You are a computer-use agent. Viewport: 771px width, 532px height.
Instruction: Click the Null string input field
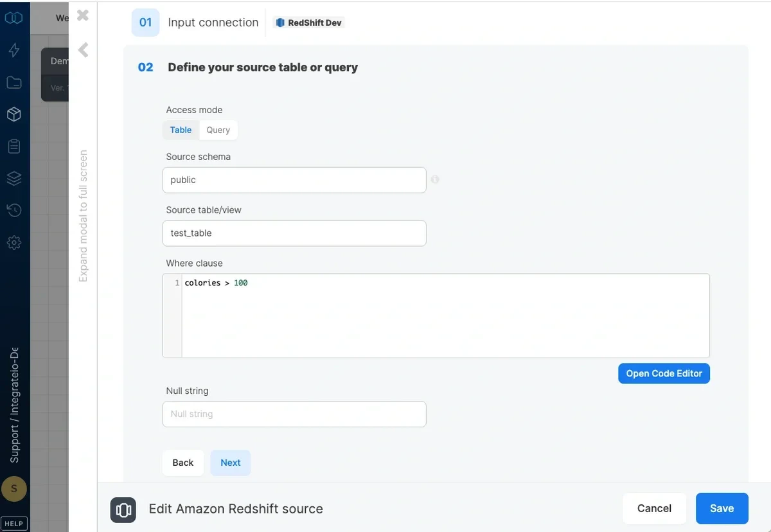294,414
